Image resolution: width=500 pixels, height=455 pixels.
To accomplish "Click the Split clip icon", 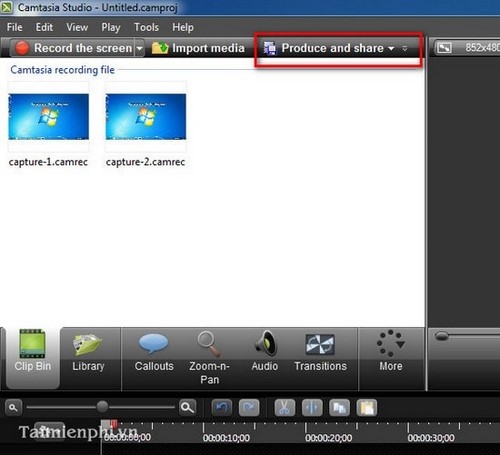I will pos(312,408).
